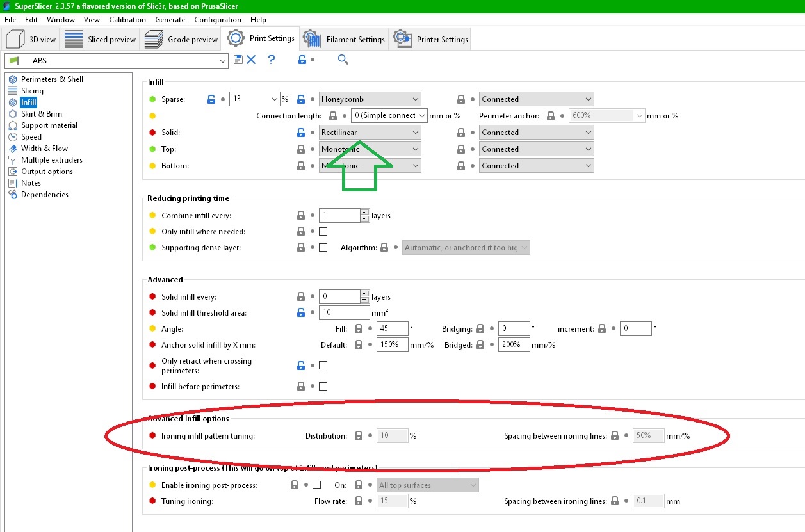
Task: Toggle the blue mode lock icon beside the preset help icon
Action: (302, 60)
